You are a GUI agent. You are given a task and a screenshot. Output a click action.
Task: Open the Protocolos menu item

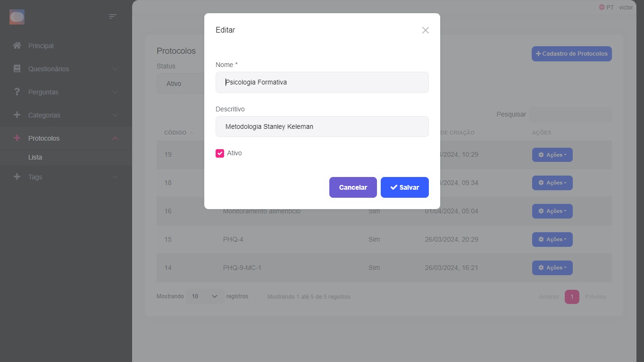tap(44, 138)
